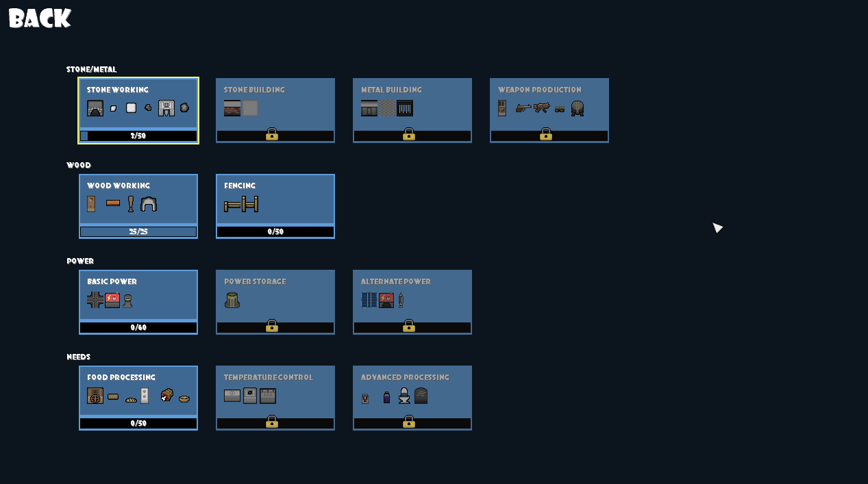Click the STONE WORKING title text

(x=118, y=90)
